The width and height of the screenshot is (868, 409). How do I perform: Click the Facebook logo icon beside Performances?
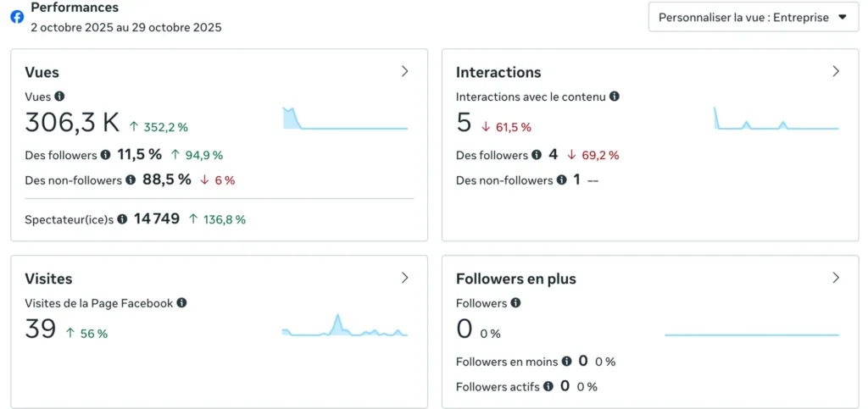pyautogui.click(x=17, y=16)
